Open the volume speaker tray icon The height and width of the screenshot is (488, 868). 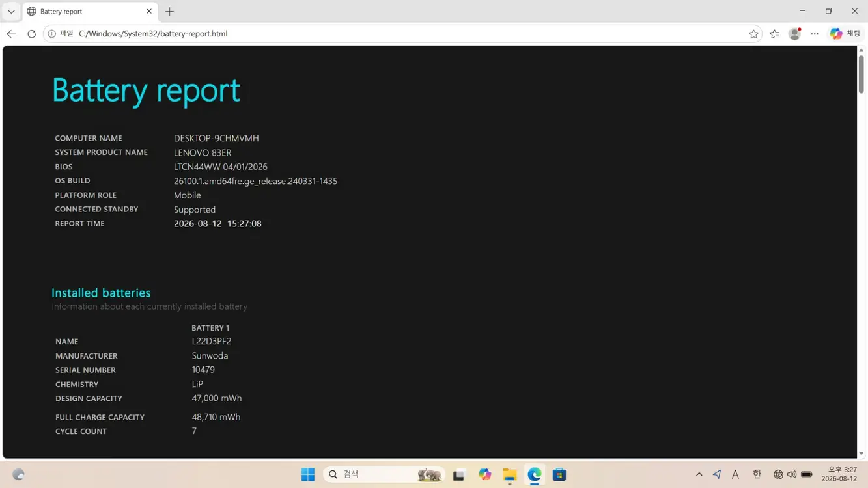click(x=792, y=474)
